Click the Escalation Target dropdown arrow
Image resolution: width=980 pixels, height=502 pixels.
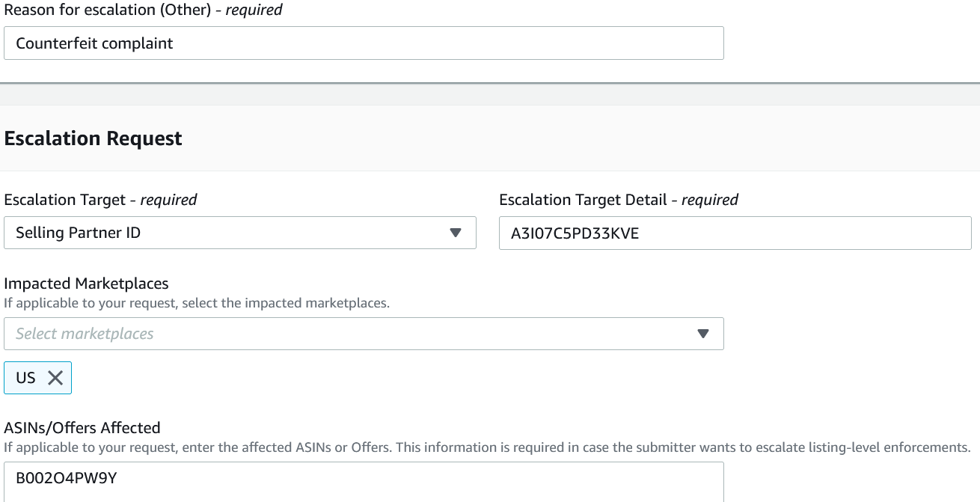coord(456,233)
